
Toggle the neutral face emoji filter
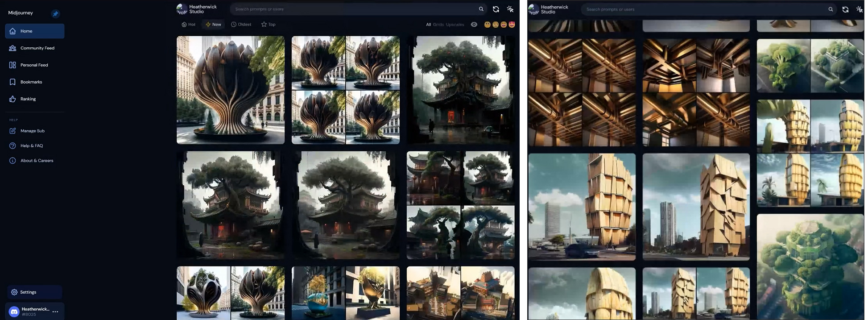point(488,25)
